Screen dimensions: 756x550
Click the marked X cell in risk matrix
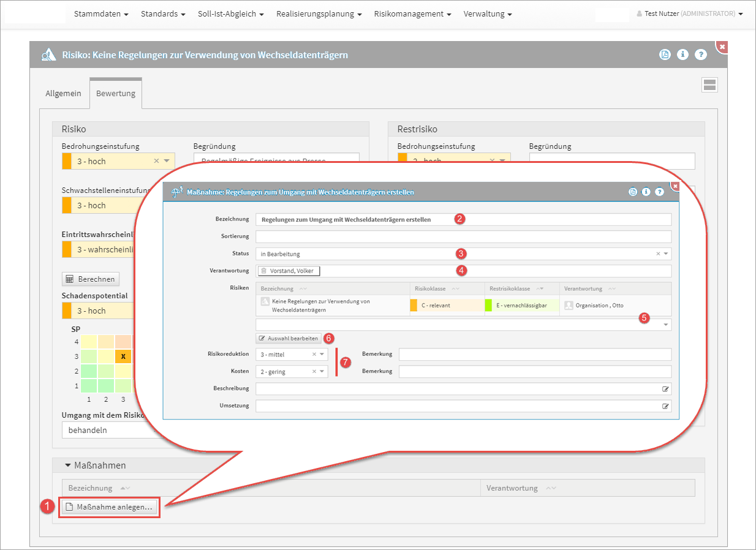pos(123,356)
